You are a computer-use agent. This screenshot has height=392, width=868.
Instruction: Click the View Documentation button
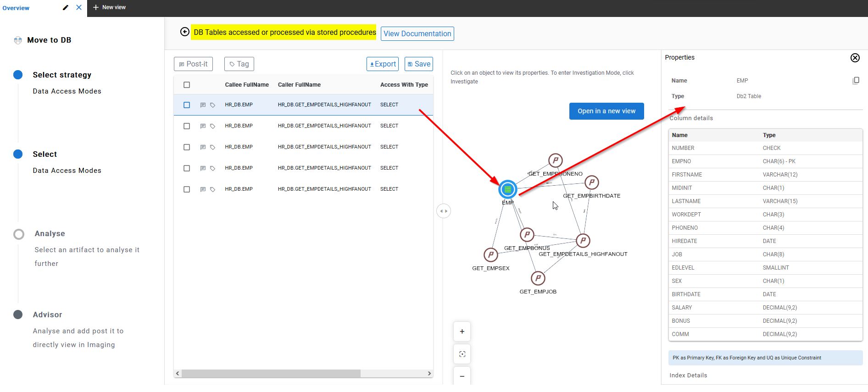point(417,34)
